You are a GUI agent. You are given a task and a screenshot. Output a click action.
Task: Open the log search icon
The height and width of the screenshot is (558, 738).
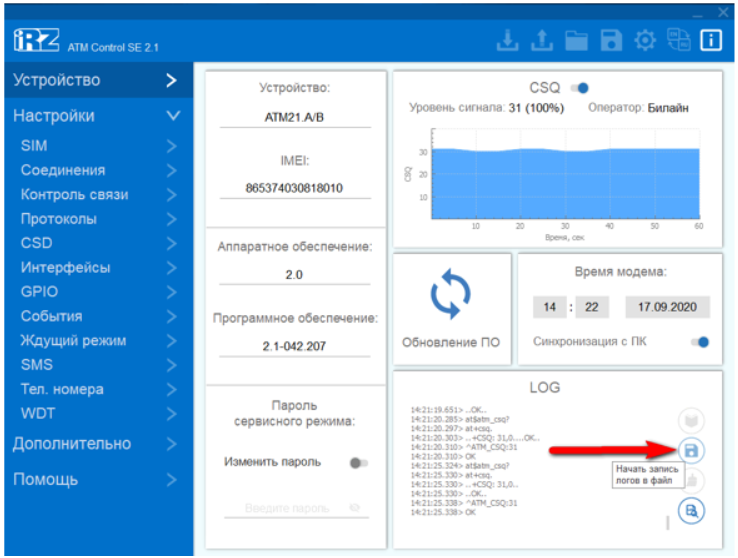pyautogui.click(x=690, y=512)
